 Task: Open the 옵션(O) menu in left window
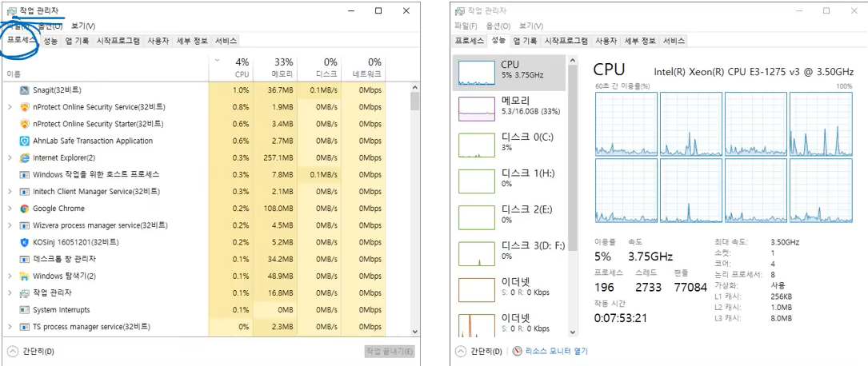coord(50,26)
